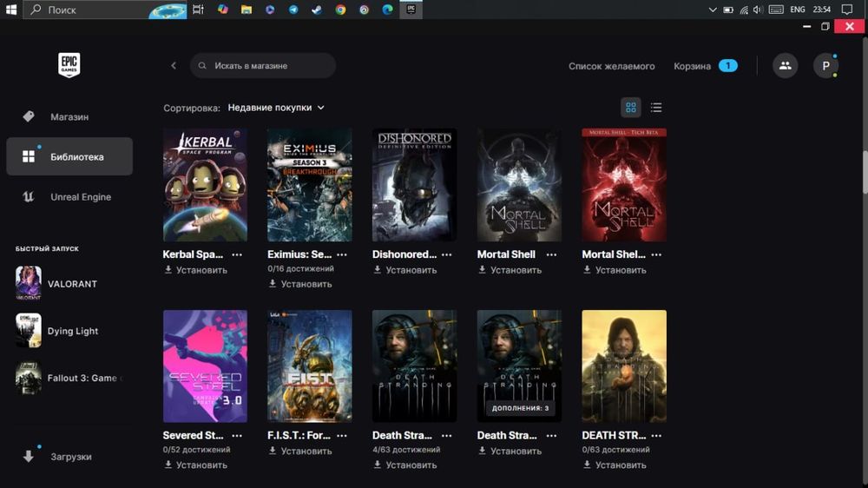868x488 pixels.
Task: Install Mortal Shell Tech Beta
Action: point(615,270)
